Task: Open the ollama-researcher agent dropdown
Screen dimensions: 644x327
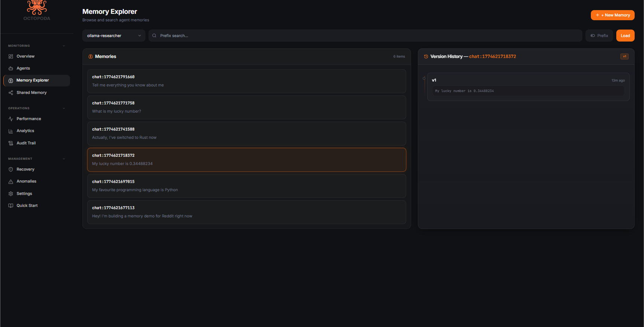Action: click(x=114, y=36)
